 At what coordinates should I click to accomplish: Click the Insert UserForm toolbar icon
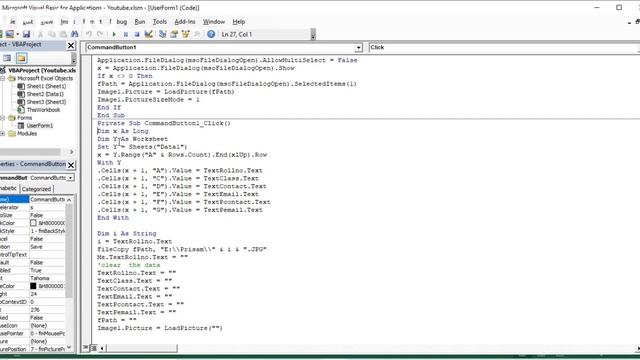pyautogui.click(x=9, y=34)
